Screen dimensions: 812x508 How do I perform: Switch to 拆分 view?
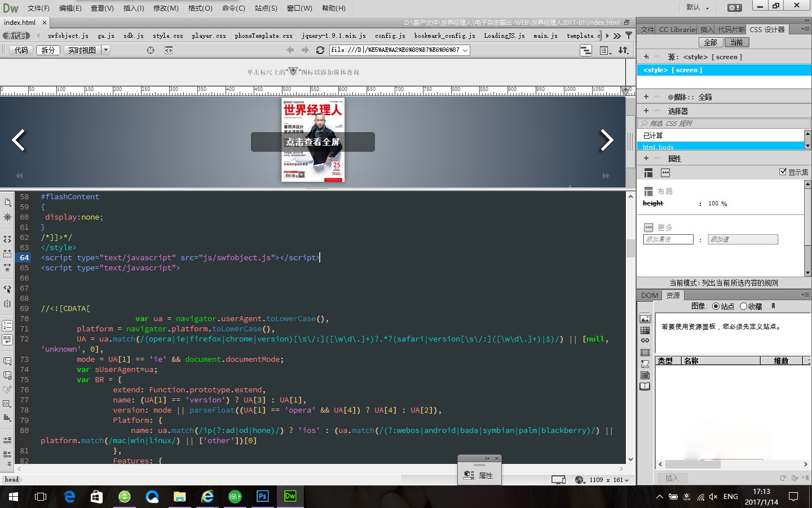pos(48,50)
